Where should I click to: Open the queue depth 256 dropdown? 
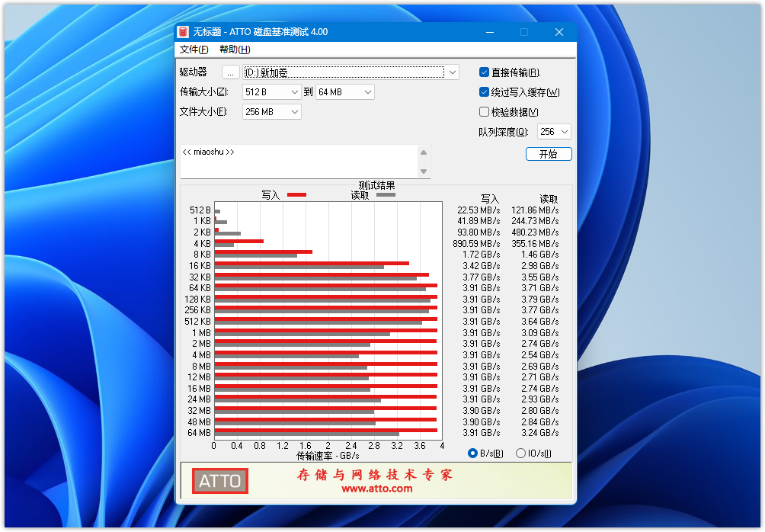(x=564, y=132)
